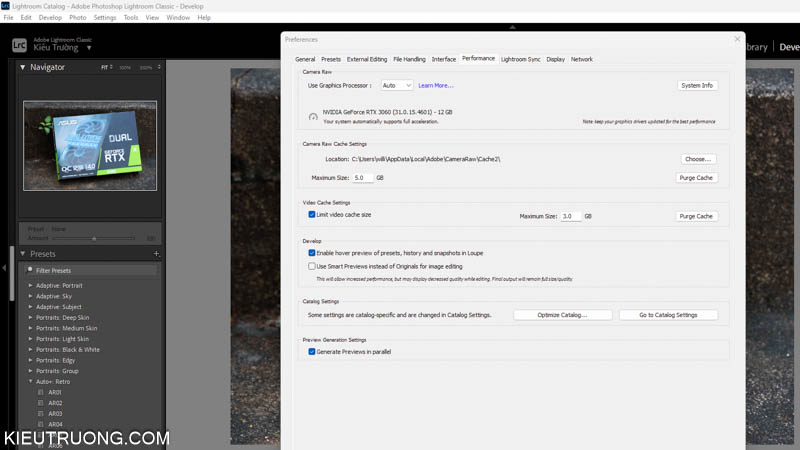Purge the Camera Raw cache
Screen dimensions: 800x450
click(696, 178)
